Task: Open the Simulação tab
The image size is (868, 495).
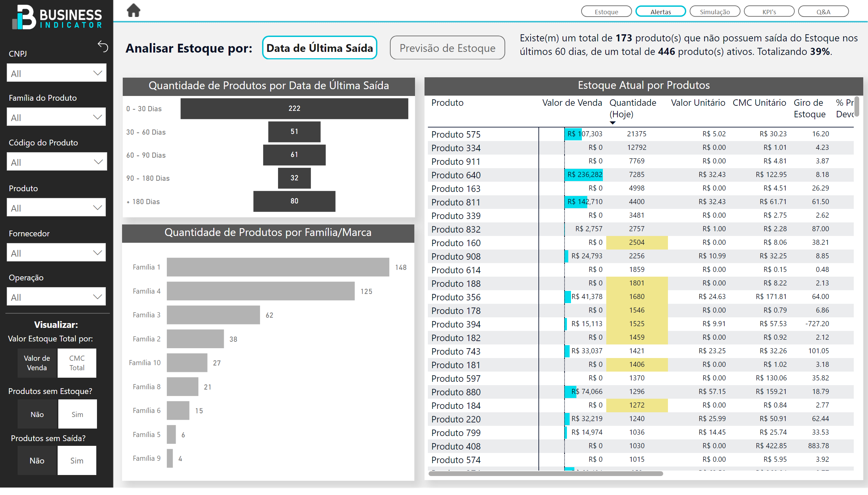Action: [x=715, y=12]
